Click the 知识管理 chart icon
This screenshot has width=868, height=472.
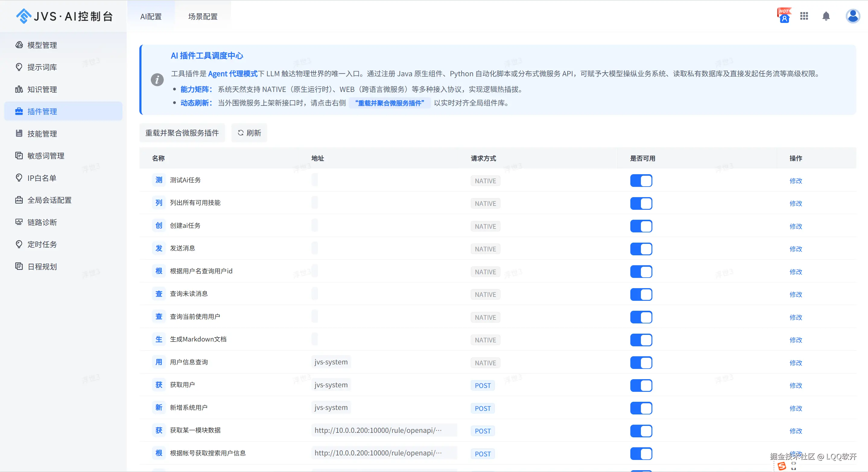tap(19, 89)
